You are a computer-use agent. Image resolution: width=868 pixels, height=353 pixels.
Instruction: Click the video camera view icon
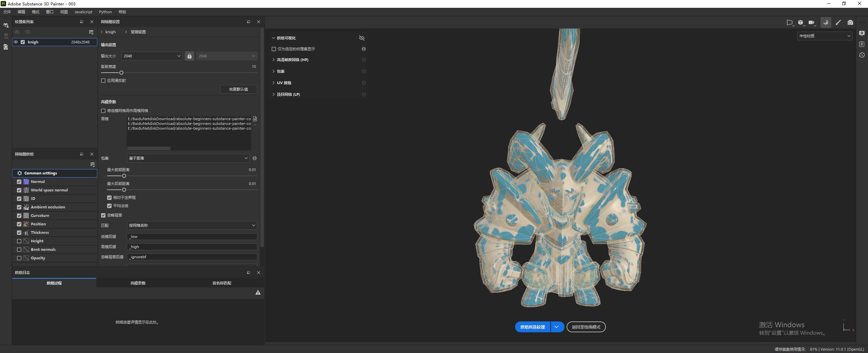[x=812, y=22]
